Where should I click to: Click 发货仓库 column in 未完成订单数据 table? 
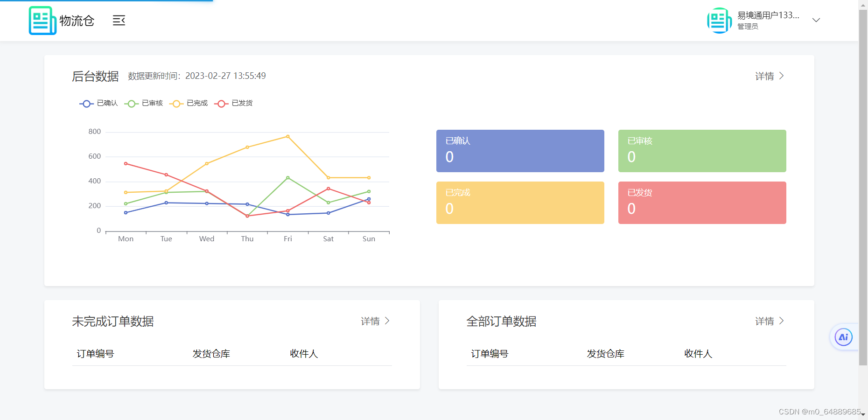point(211,354)
